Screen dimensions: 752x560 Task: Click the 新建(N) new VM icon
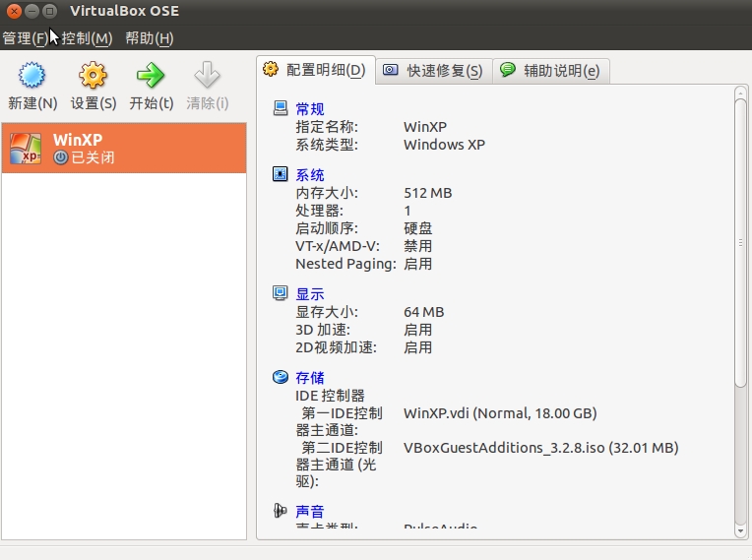pos(32,75)
